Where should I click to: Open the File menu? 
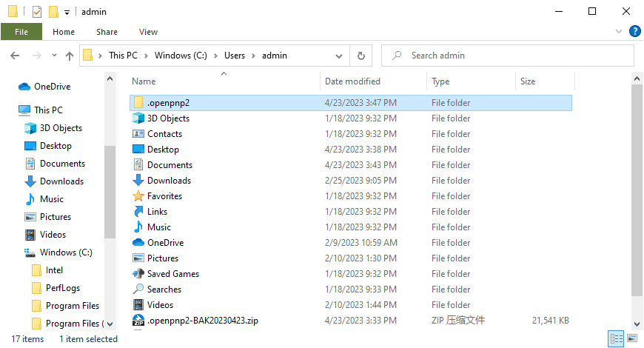21,32
